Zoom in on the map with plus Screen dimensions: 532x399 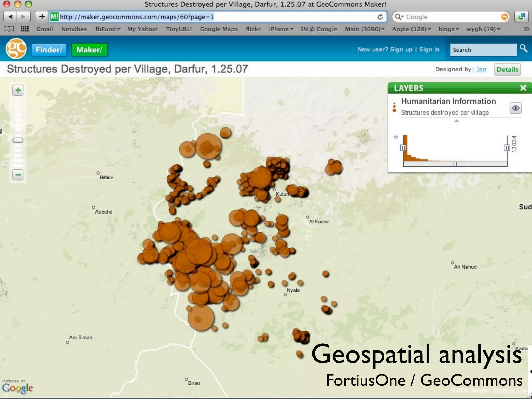(18, 90)
